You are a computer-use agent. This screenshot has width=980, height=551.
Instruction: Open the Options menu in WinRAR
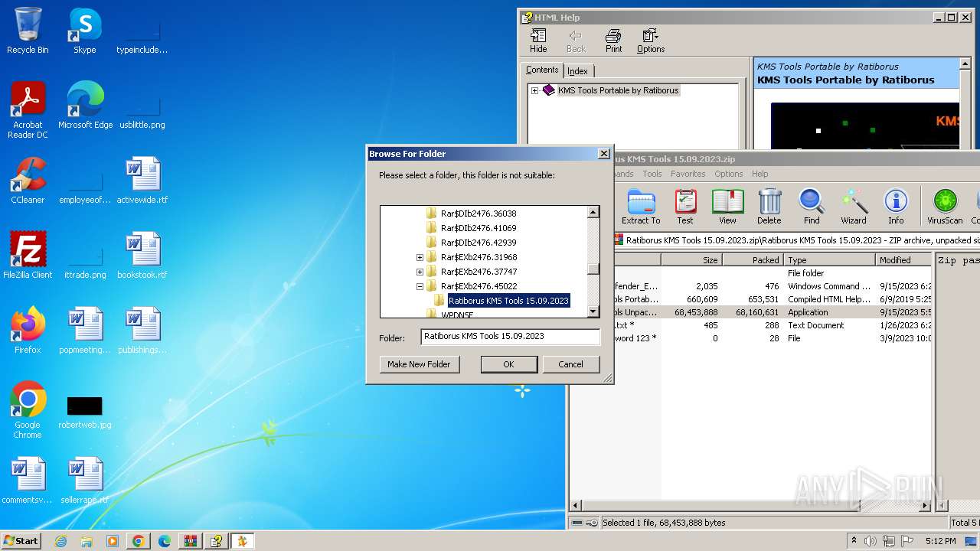pyautogui.click(x=728, y=174)
